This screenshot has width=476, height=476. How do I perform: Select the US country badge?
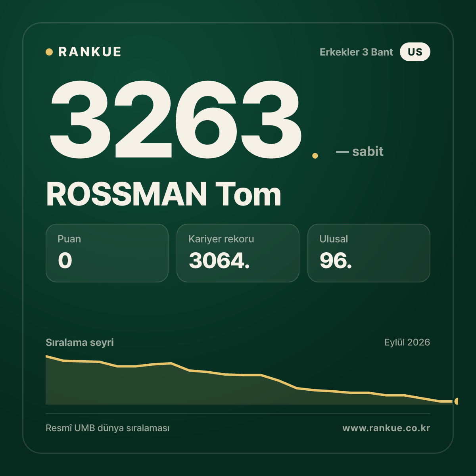pos(415,52)
